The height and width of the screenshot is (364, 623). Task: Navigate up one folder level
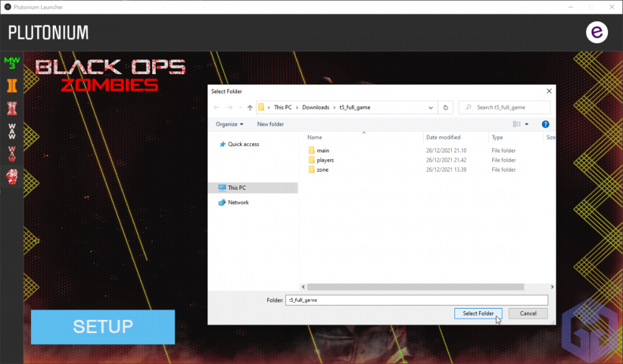[x=249, y=107]
